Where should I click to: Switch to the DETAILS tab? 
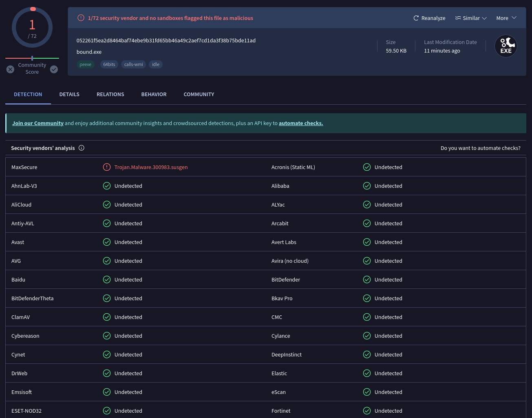[69, 94]
